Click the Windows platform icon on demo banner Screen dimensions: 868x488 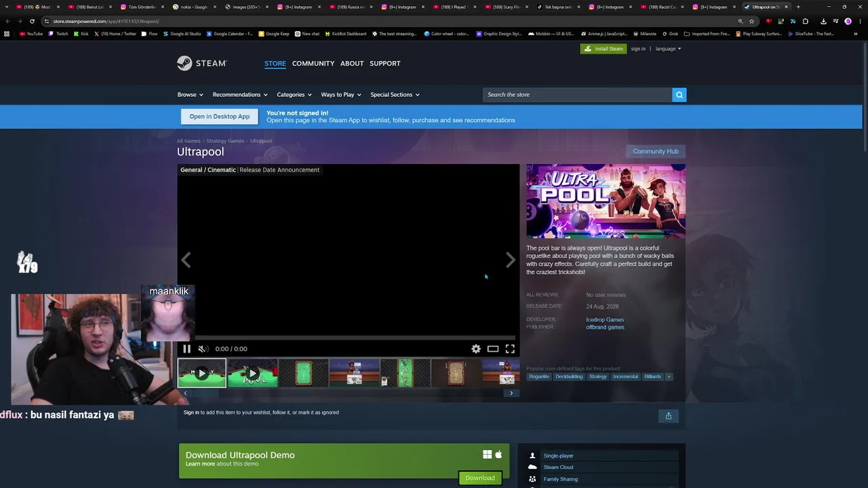click(x=487, y=455)
